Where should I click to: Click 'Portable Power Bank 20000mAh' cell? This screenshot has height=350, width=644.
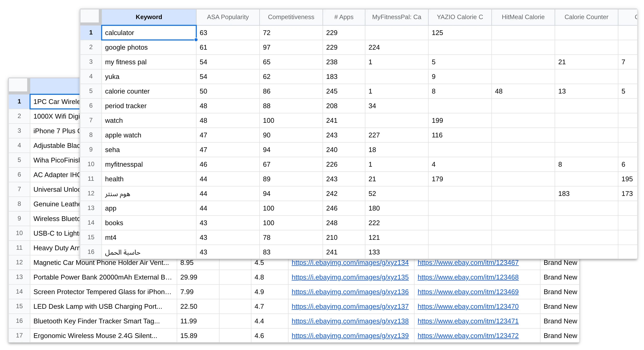tap(103, 277)
